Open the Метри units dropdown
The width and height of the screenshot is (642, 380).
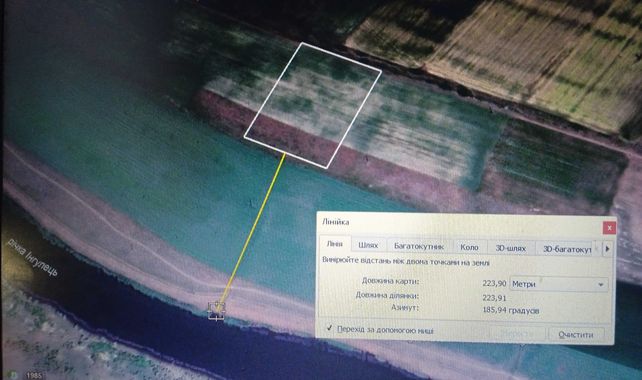click(558, 284)
